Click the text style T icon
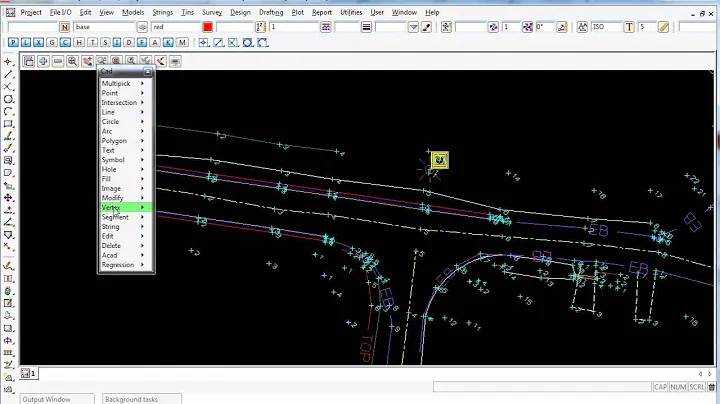The height and width of the screenshot is (404, 720). pyautogui.click(x=629, y=27)
